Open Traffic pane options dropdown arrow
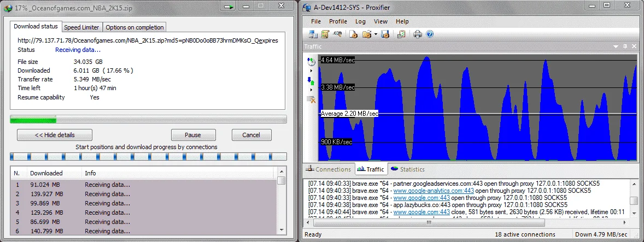This screenshot has width=644, height=242. click(x=617, y=46)
